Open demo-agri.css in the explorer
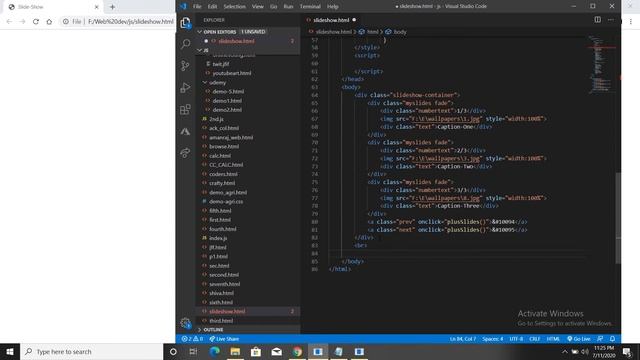Viewport: 640px width, 360px height. point(226,202)
